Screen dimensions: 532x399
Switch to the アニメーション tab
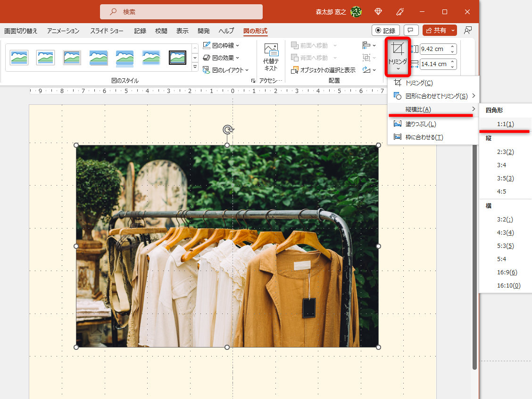(63, 31)
